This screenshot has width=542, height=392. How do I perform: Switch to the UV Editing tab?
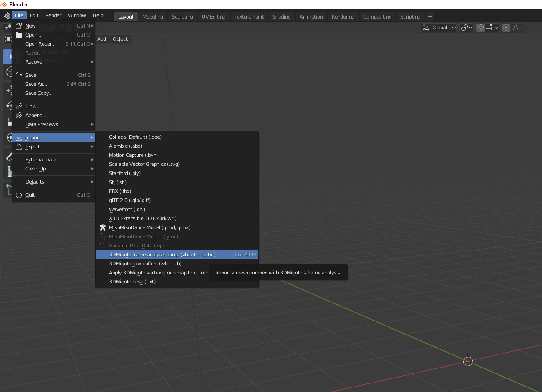click(213, 17)
